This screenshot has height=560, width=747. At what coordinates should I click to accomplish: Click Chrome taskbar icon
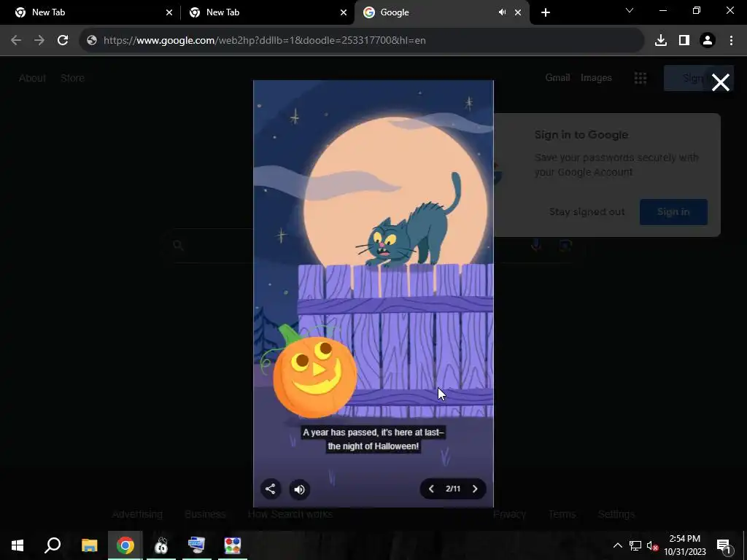coord(125,545)
